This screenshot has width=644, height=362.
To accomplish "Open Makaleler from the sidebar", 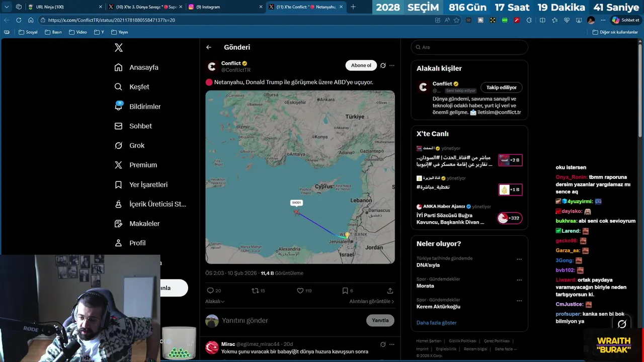I will [137, 224].
